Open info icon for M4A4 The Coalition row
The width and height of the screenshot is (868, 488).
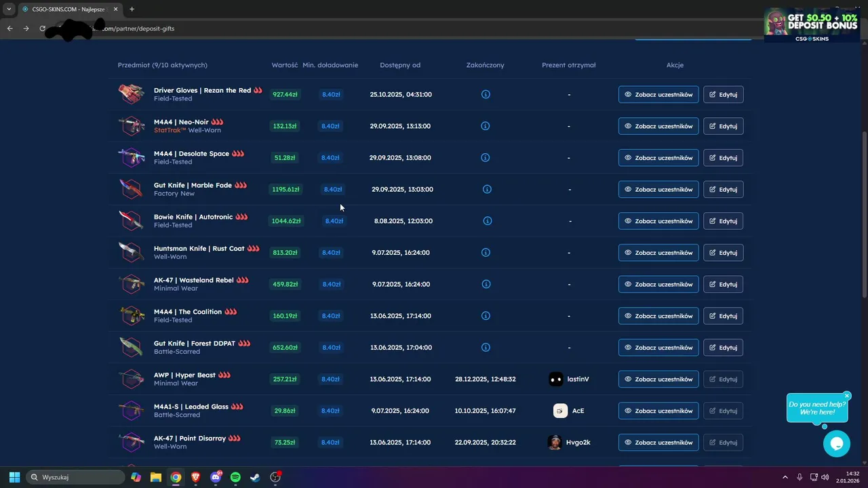486,316
